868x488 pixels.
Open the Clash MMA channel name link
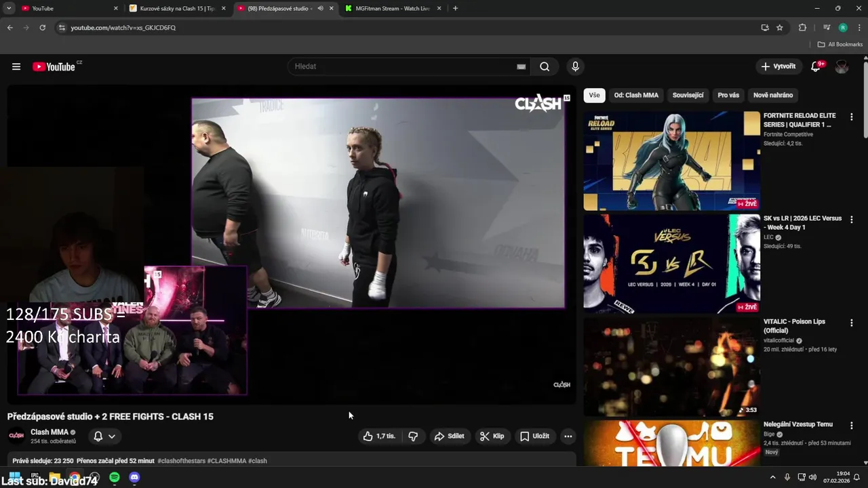click(x=50, y=432)
